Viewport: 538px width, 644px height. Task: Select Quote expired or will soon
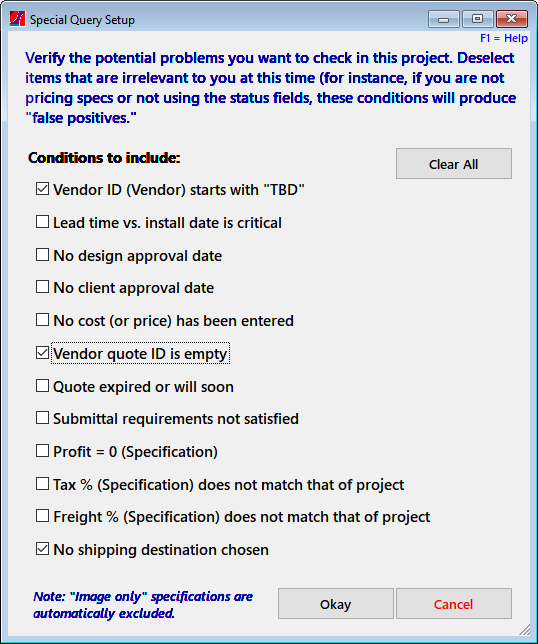(42, 386)
